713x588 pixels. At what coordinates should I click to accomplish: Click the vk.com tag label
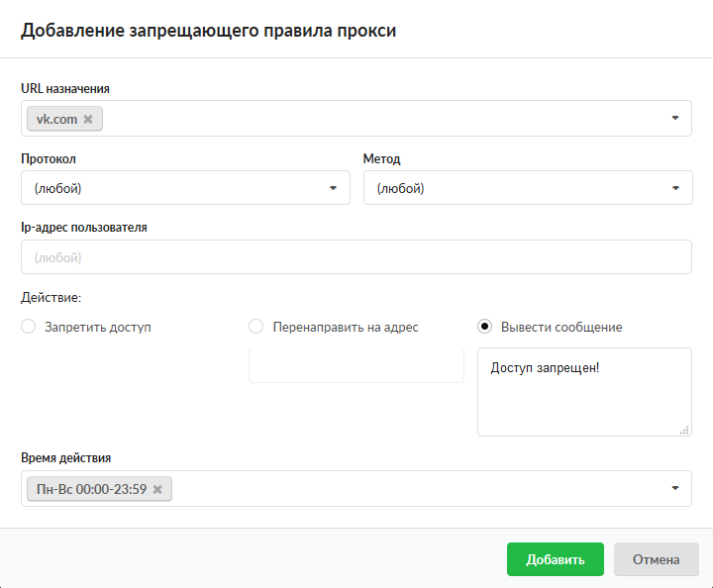point(56,119)
